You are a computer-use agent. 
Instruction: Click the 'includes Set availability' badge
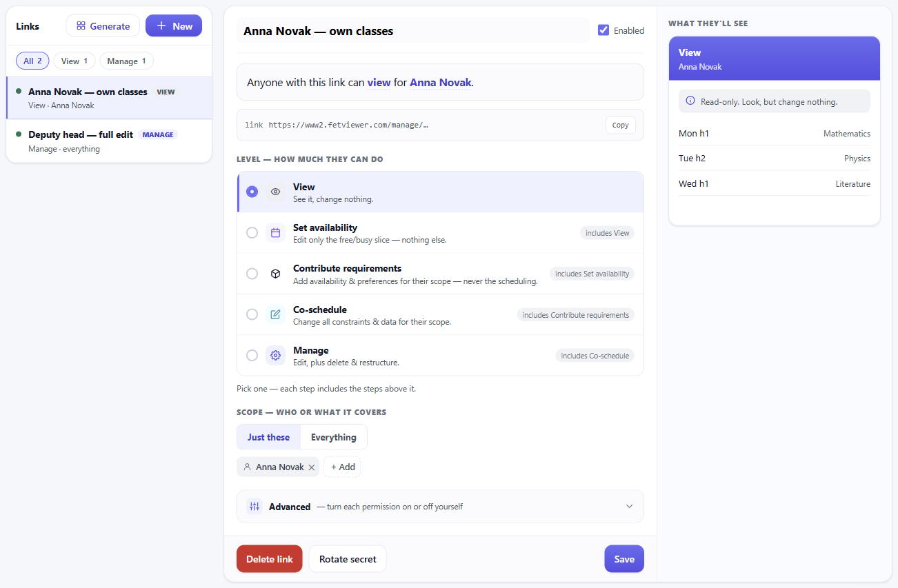tap(592, 274)
